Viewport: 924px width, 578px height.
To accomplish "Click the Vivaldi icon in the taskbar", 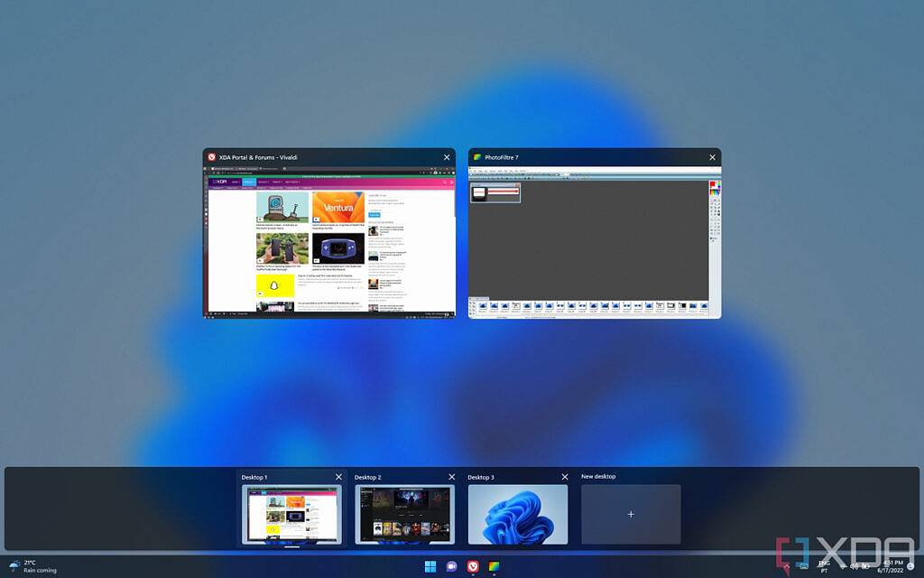I will click(473, 566).
